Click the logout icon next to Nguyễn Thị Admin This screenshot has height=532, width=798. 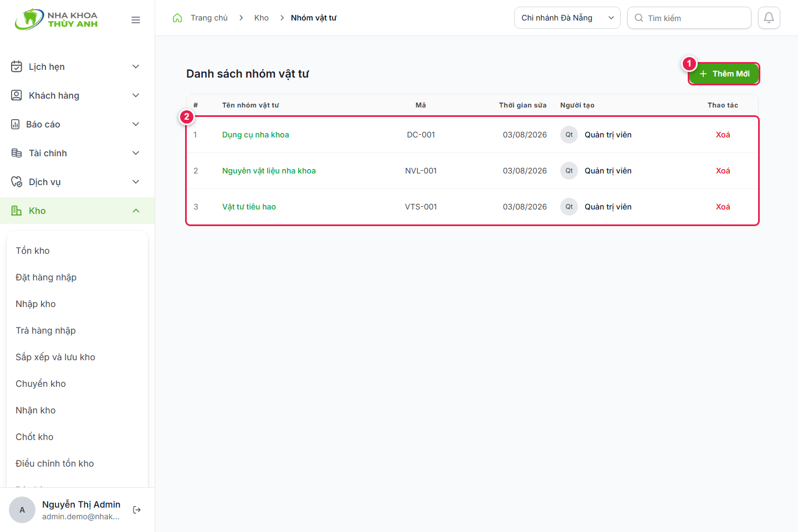pyautogui.click(x=137, y=510)
